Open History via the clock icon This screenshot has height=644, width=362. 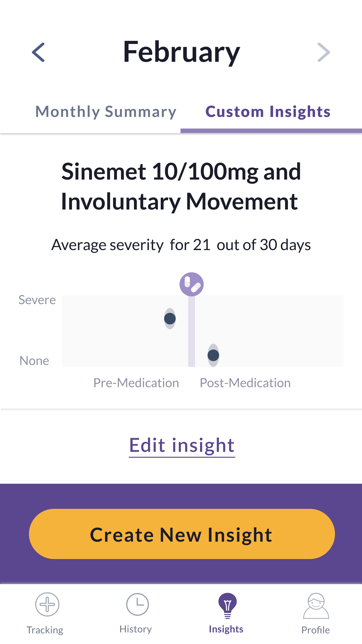(x=137, y=604)
